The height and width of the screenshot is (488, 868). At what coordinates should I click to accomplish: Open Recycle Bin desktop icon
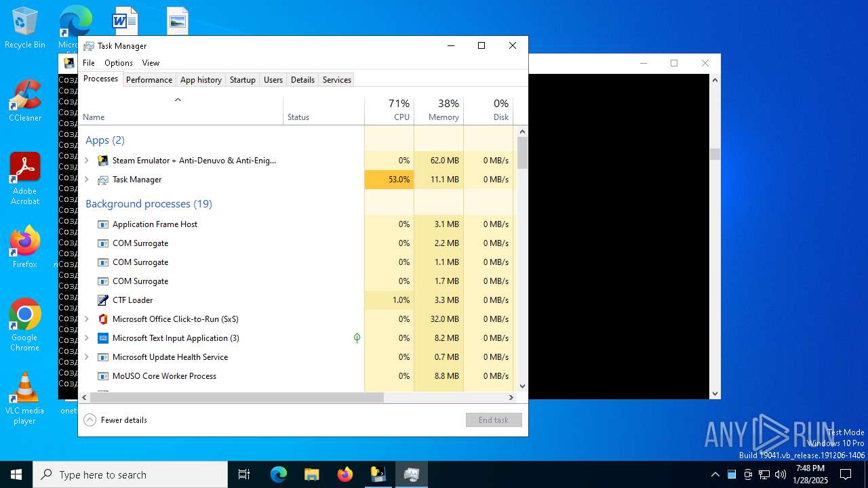pyautogui.click(x=25, y=28)
